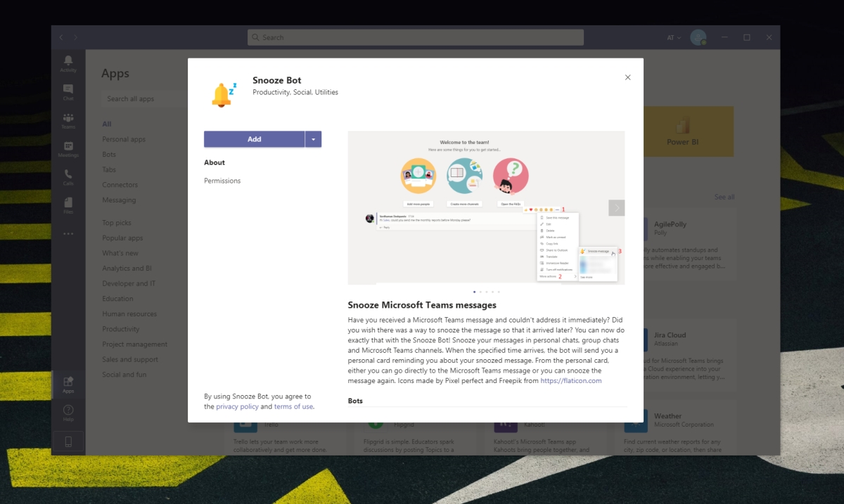Select the Apps icon in sidebar
This screenshot has height=504, width=844.
pyautogui.click(x=68, y=384)
